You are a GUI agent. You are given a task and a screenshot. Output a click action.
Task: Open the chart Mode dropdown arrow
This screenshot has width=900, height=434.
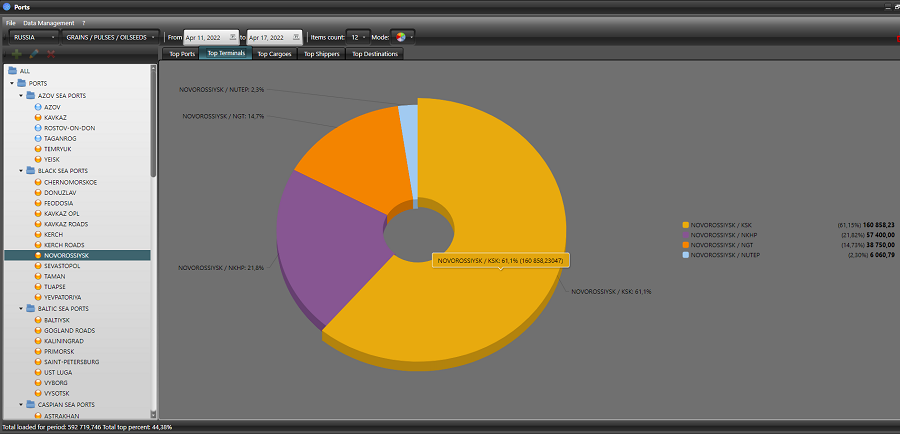[x=412, y=38]
